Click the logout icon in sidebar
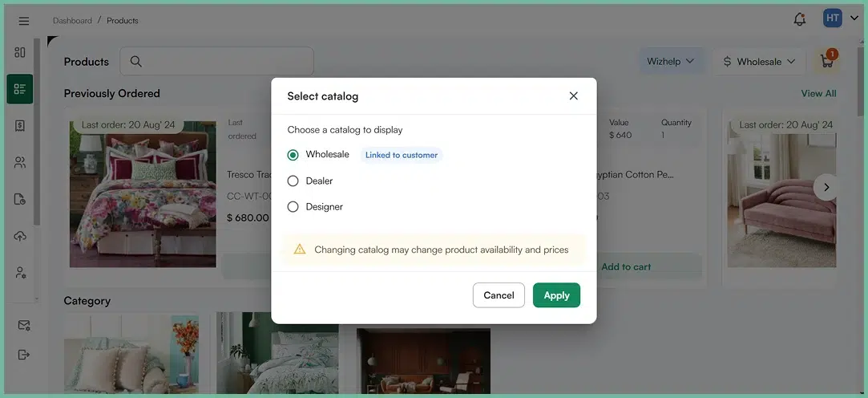The height and width of the screenshot is (398, 868). click(23, 355)
